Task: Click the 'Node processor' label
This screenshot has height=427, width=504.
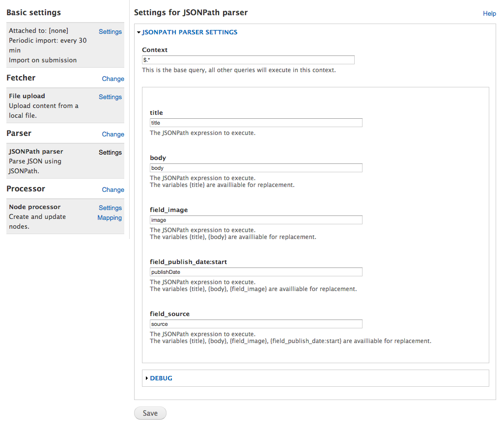Action: [35, 207]
